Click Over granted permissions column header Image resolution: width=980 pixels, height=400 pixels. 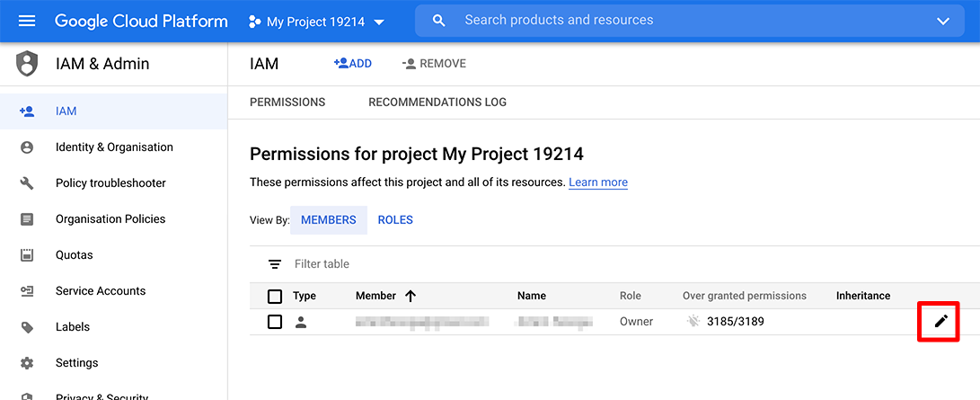pos(745,296)
